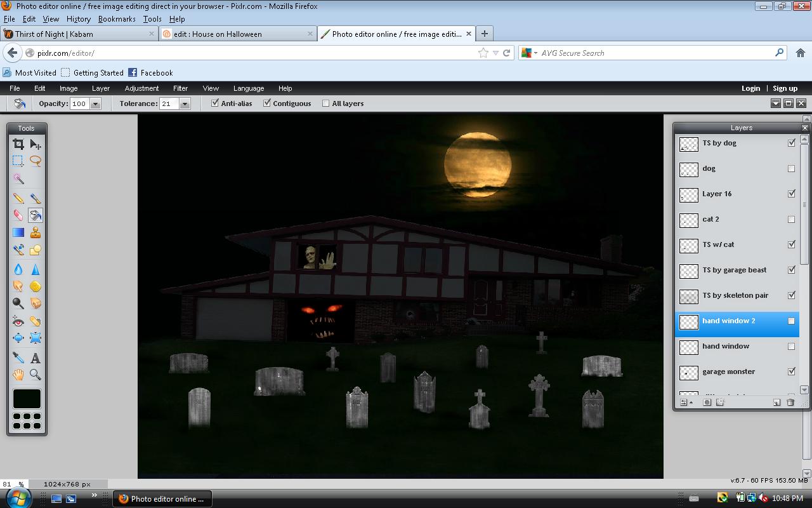Show the dog layer
This screenshot has height=508, width=812.
791,168
